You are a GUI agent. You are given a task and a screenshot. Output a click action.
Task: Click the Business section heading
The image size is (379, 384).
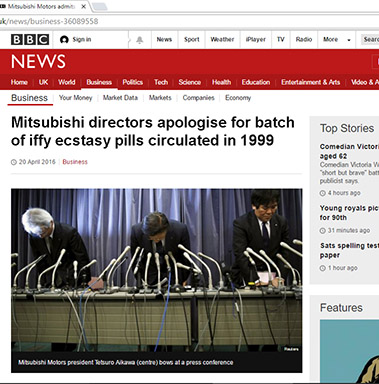pyautogui.click(x=29, y=98)
